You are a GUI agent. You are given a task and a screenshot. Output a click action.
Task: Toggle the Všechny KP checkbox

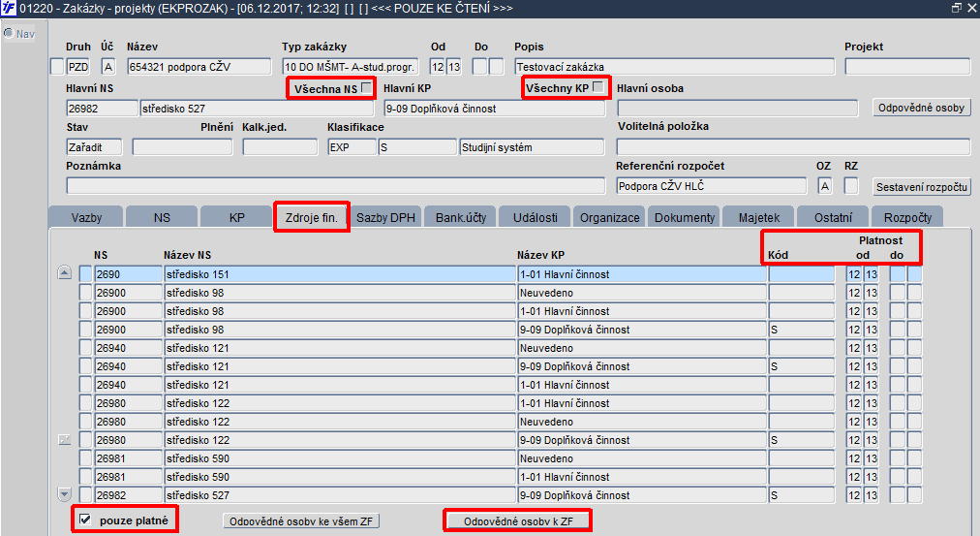[x=598, y=87]
